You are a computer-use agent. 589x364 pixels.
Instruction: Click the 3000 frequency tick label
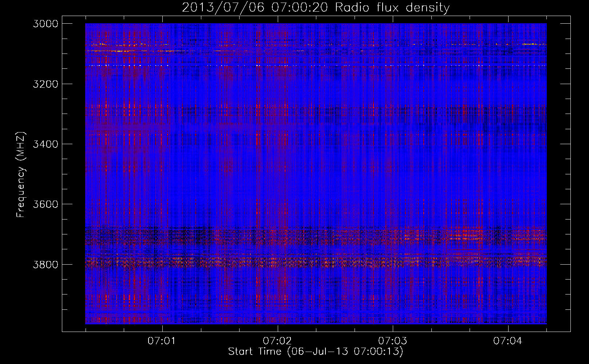pyautogui.click(x=46, y=24)
